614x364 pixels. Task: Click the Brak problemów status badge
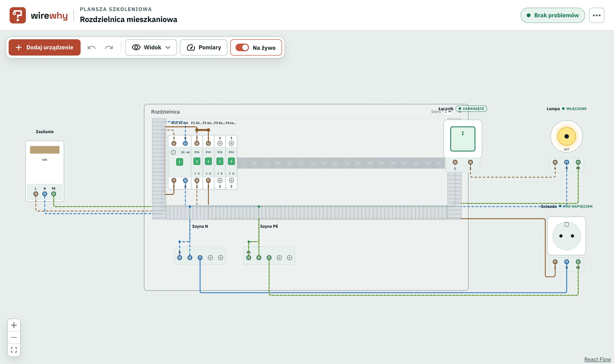(x=553, y=15)
